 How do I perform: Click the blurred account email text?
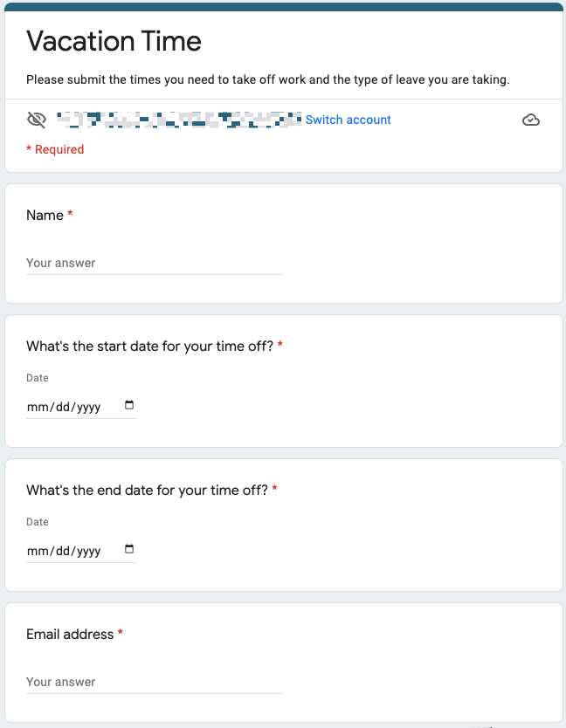tap(179, 120)
